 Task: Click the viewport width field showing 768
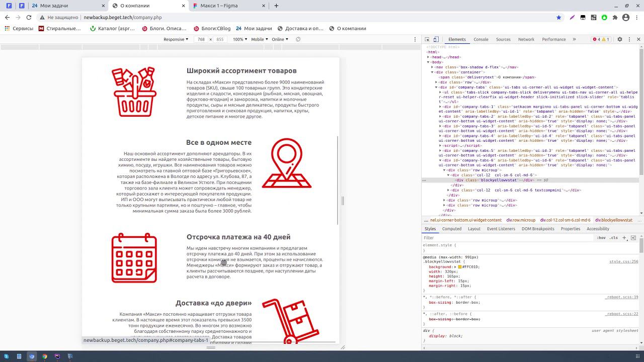click(201, 39)
